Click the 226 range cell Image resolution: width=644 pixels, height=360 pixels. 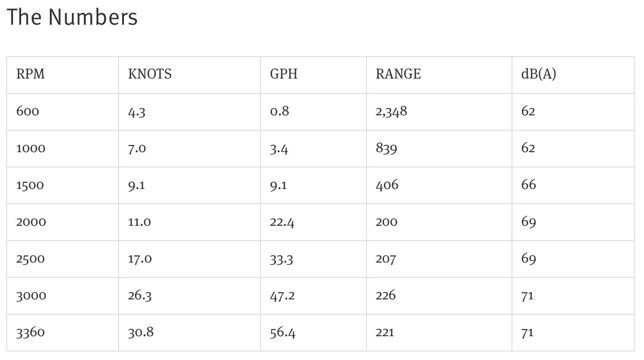click(439, 296)
